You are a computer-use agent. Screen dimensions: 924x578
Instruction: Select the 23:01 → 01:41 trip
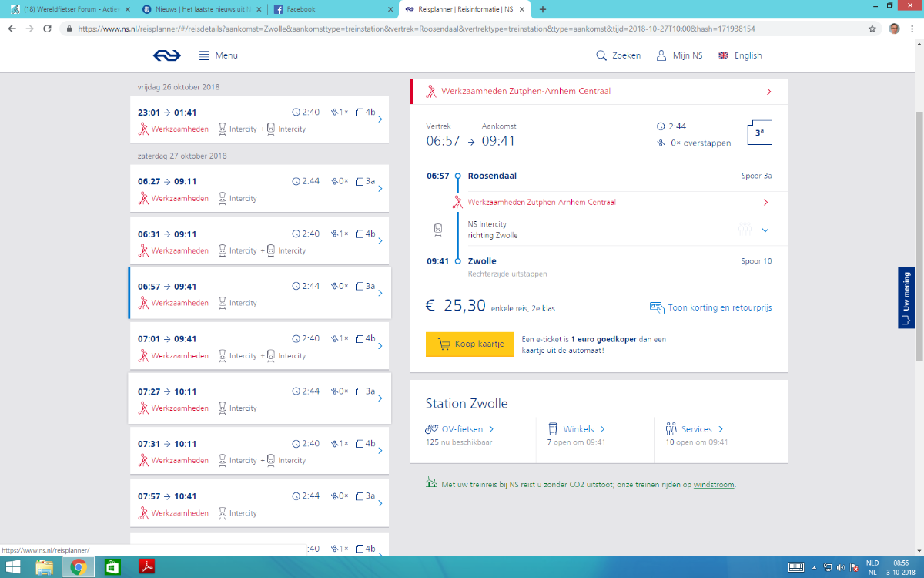(259, 119)
